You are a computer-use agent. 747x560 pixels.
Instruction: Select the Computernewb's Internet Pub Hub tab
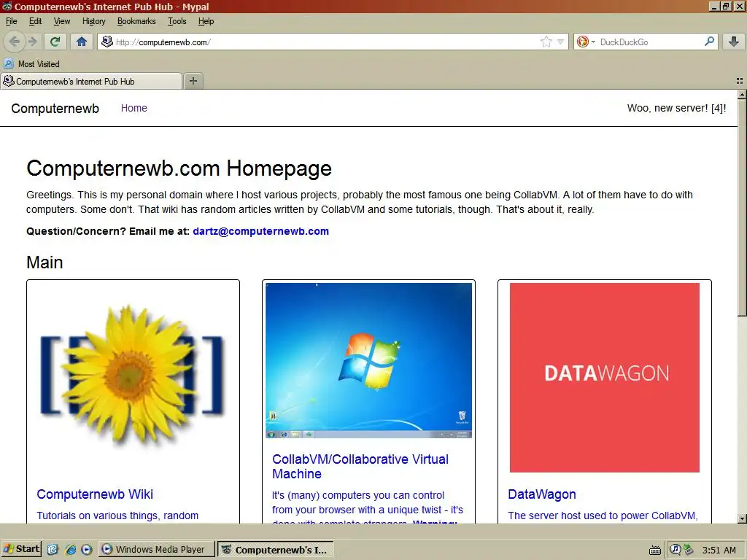91,82
